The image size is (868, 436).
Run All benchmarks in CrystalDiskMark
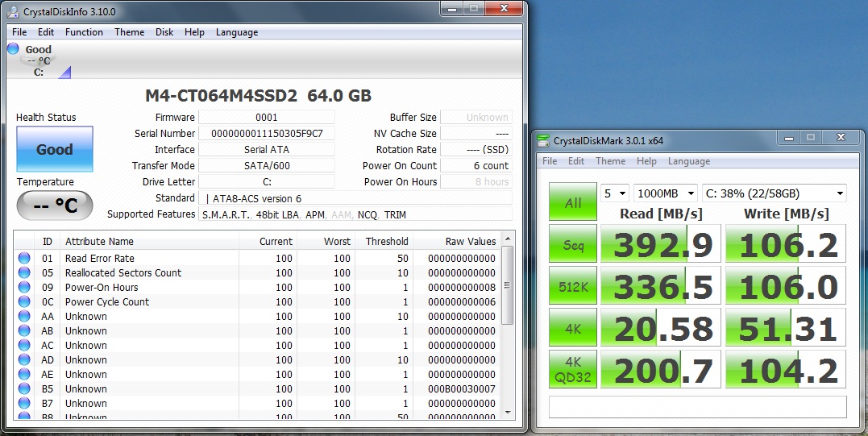coord(573,202)
